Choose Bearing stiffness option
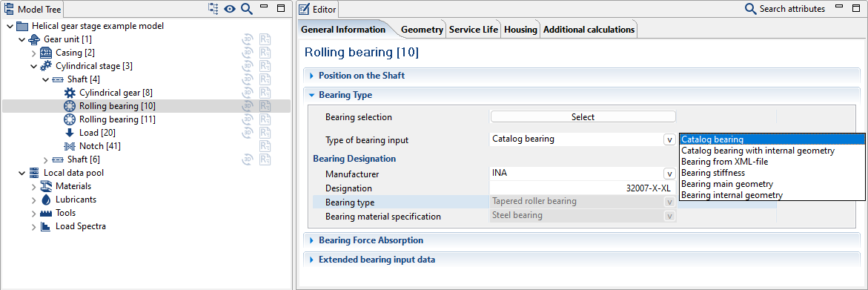This screenshot has width=868, height=290. coord(772,173)
